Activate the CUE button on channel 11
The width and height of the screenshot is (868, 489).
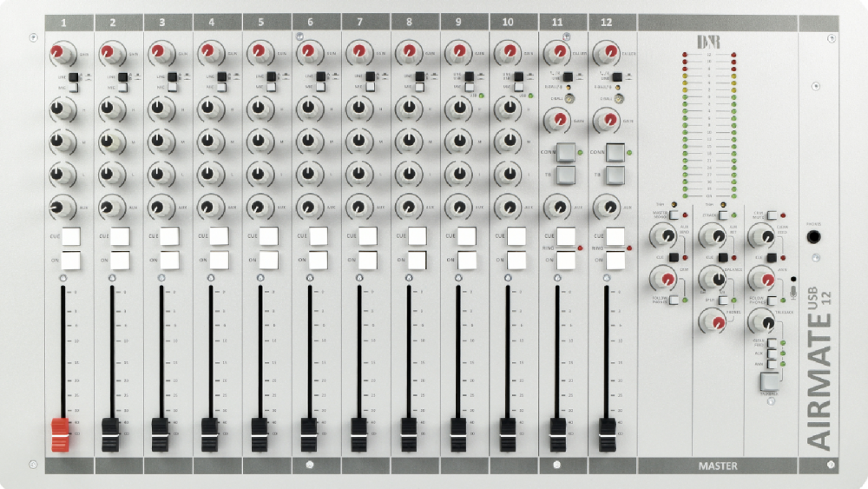click(x=566, y=236)
